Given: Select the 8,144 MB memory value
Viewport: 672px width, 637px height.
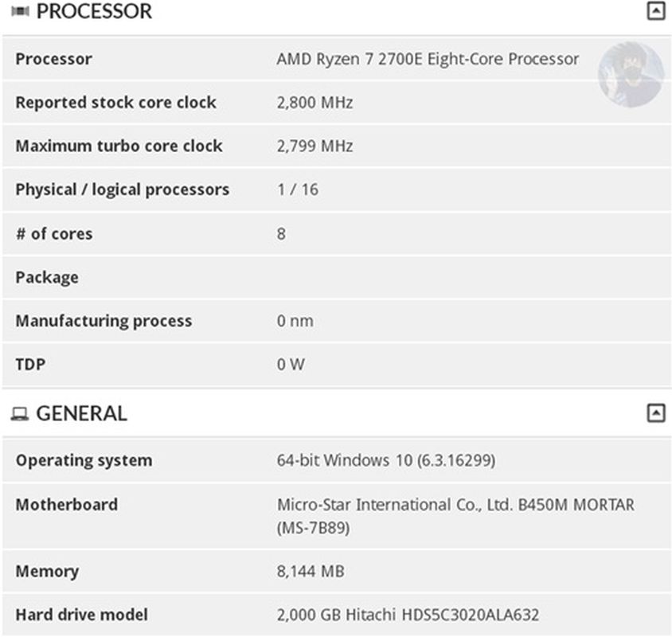Looking at the screenshot, I should coord(311,571).
